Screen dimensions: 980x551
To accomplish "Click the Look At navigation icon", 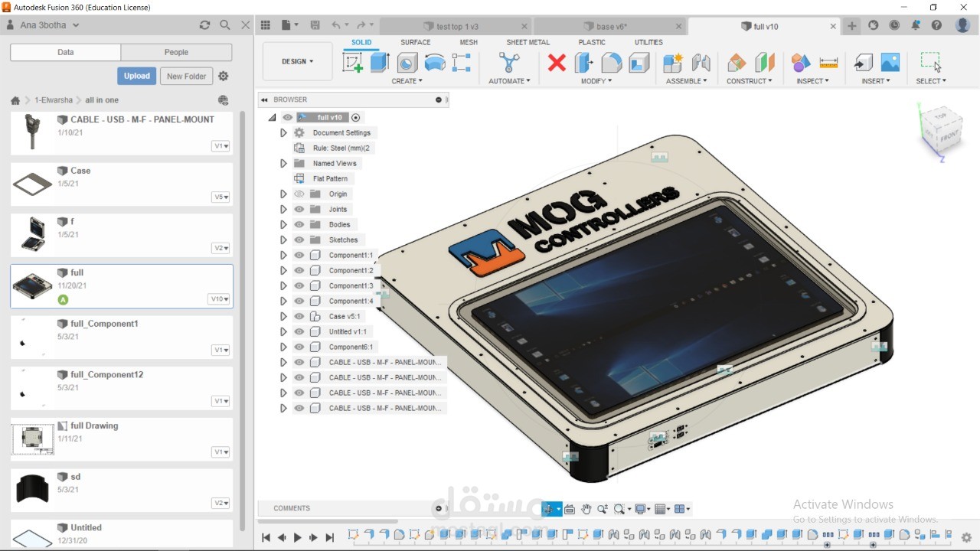I will 570,509.
